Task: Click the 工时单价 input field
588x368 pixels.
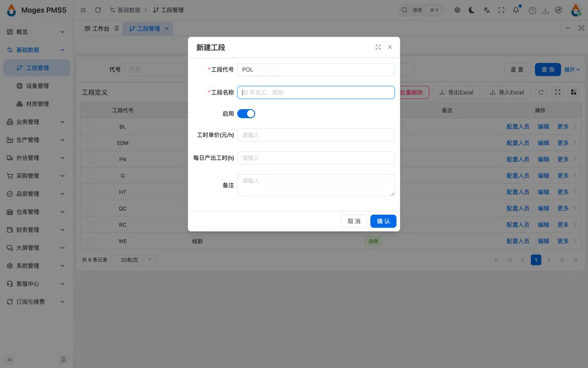Action: point(316,135)
